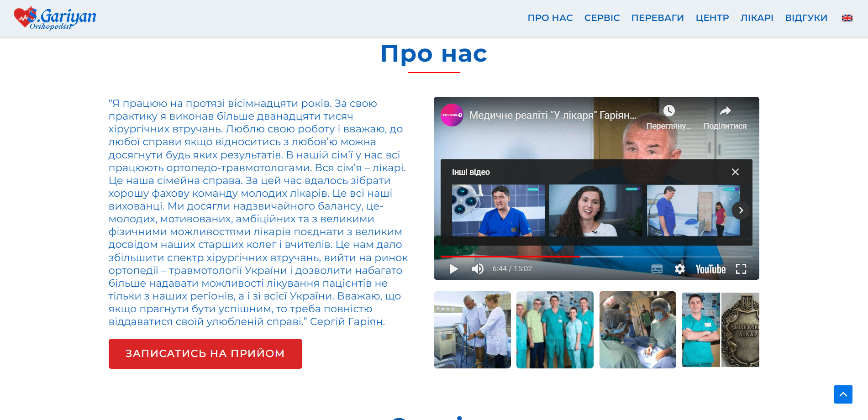Enter fullscreen mode on the video
Viewport: 868px width, 420px height.
pos(741,269)
